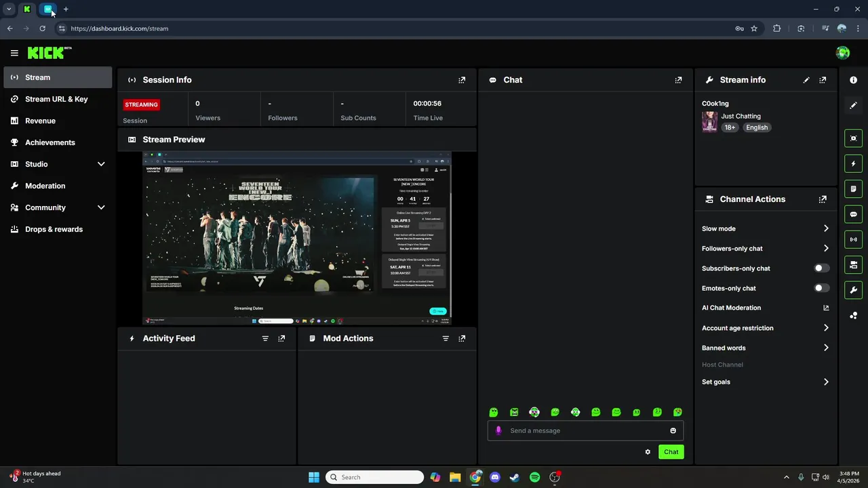Select Stream in the sidebar
This screenshot has height=488, width=868.
(58, 77)
